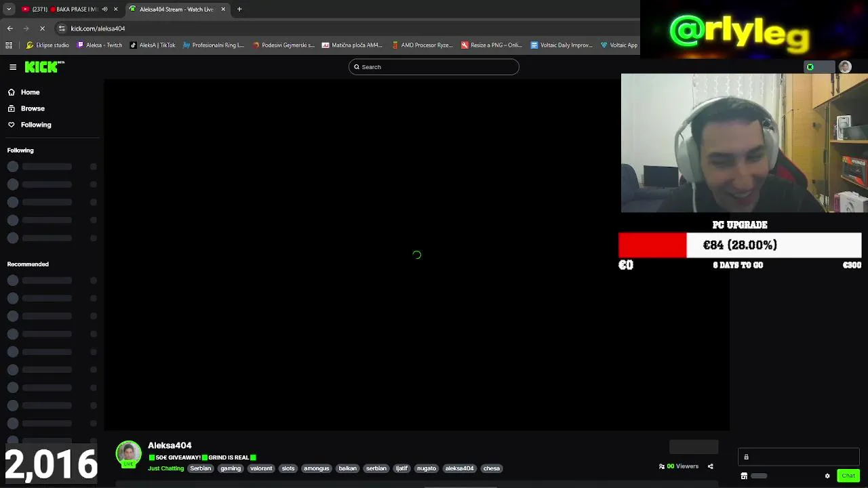Click Aleksa404 channel avatar
The width and height of the screenshot is (868, 488).
pos(128,454)
